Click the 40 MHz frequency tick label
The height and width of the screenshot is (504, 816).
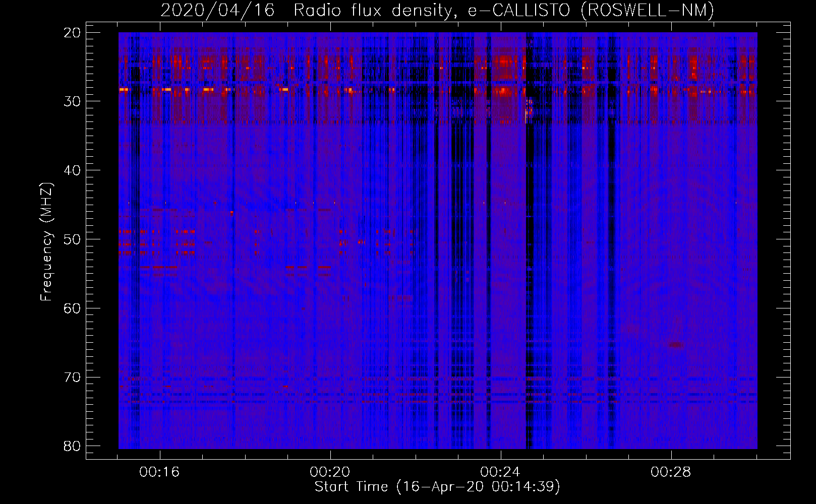click(x=73, y=170)
